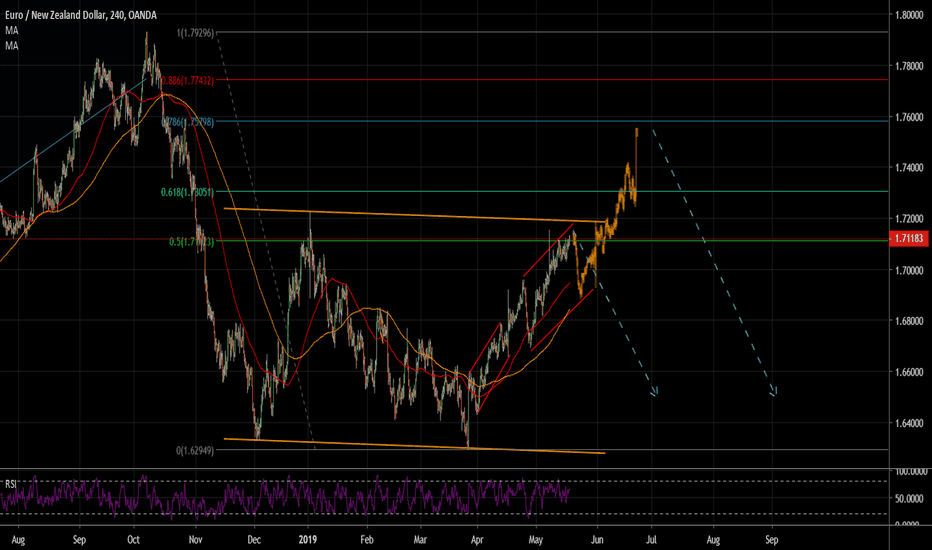Click the 0.786 Fibonacci level label
Image resolution: width=932 pixels, height=550 pixels.
pyautogui.click(x=188, y=122)
